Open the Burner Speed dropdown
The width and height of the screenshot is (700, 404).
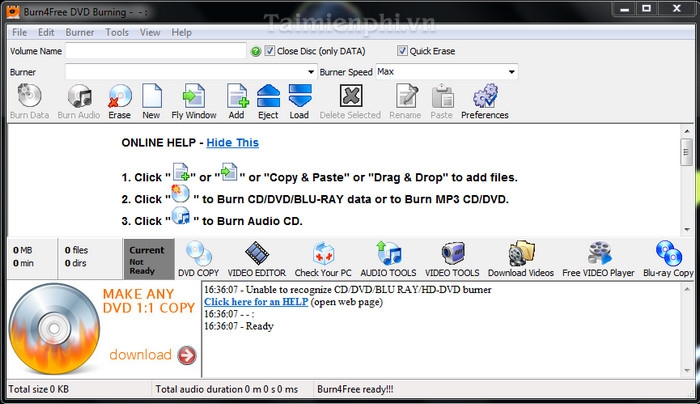[512, 72]
